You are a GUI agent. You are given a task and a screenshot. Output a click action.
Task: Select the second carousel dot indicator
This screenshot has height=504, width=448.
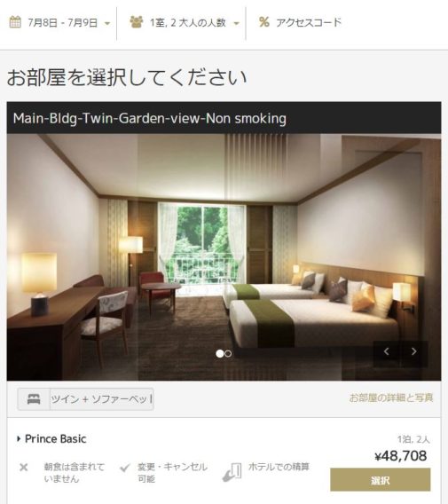coord(228,354)
